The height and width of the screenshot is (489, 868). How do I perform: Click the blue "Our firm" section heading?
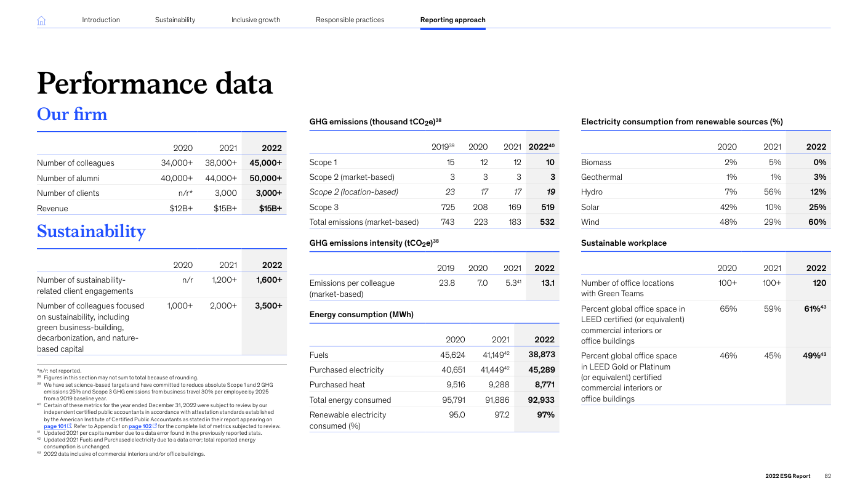click(x=72, y=115)
